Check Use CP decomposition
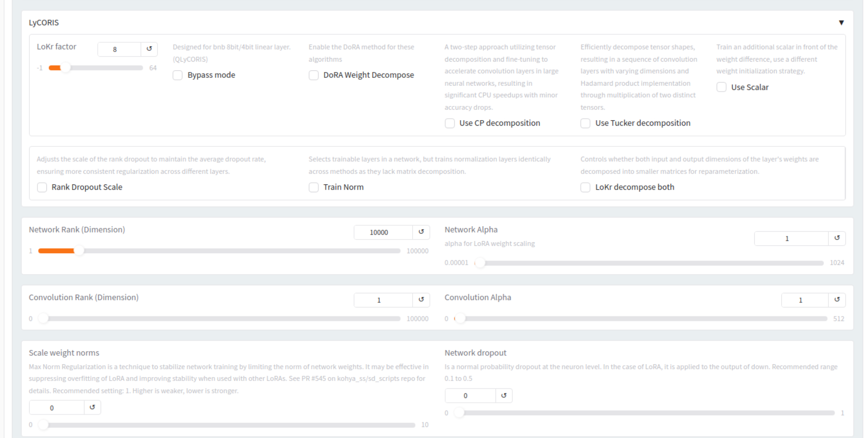868x438 pixels. [449, 123]
